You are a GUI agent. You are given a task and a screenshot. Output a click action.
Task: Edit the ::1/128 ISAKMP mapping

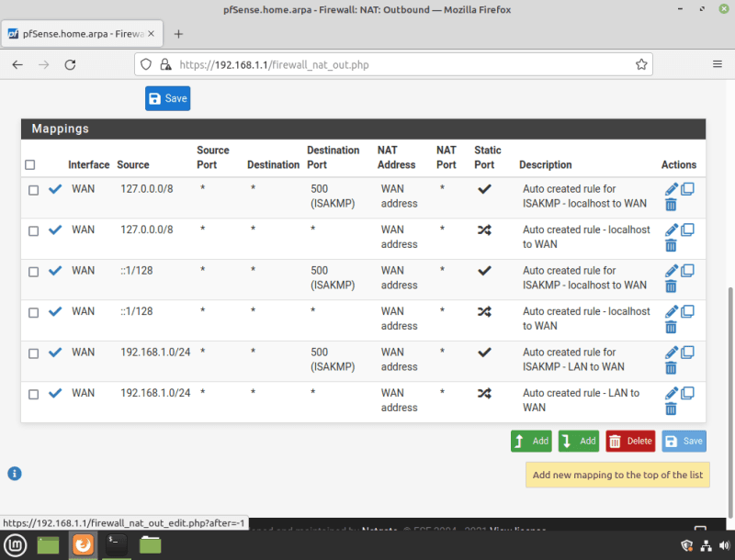[x=671, y=271]
